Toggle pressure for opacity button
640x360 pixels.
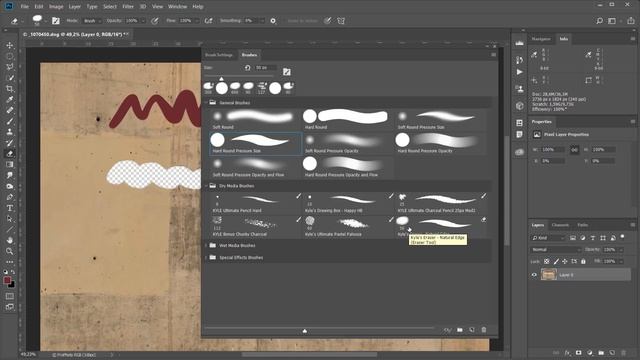pyautogui.click(x=155, y=21)
